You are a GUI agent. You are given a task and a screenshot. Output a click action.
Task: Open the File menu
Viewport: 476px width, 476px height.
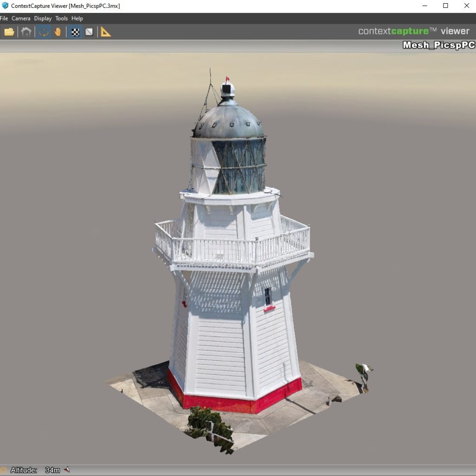click(x=4, y=19)
